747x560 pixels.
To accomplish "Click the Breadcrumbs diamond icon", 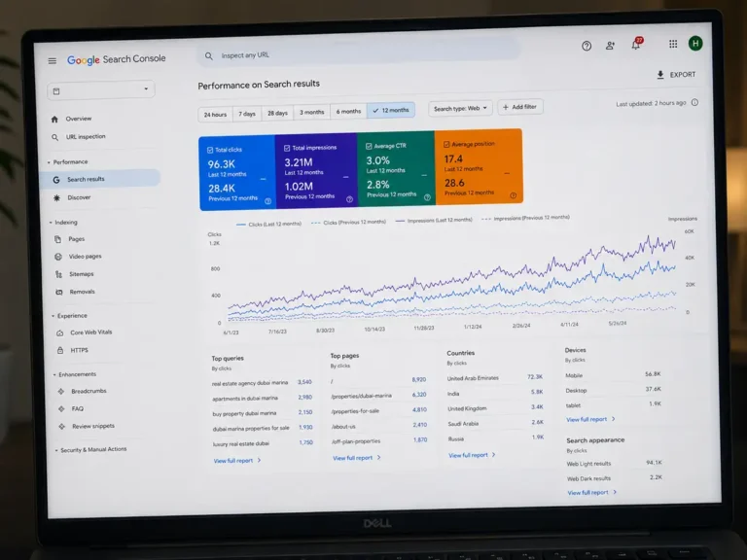I will (61, 392).
